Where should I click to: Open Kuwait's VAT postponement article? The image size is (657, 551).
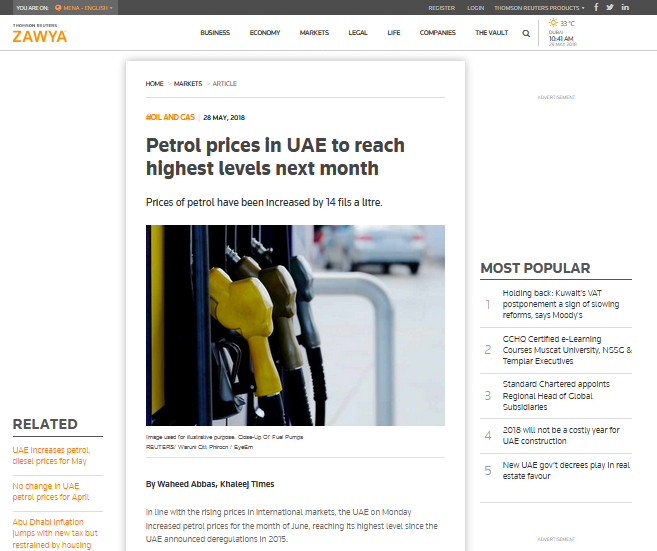(x=561, y=304)
